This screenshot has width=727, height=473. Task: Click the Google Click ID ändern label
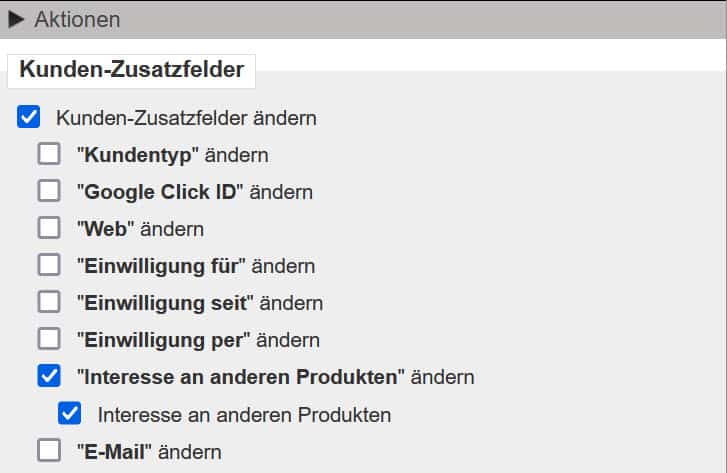tap(194, 192)
